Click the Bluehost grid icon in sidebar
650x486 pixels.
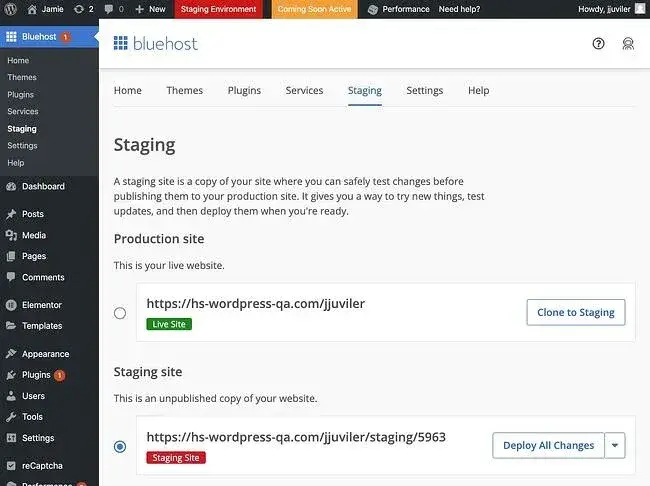coord(11,36)
